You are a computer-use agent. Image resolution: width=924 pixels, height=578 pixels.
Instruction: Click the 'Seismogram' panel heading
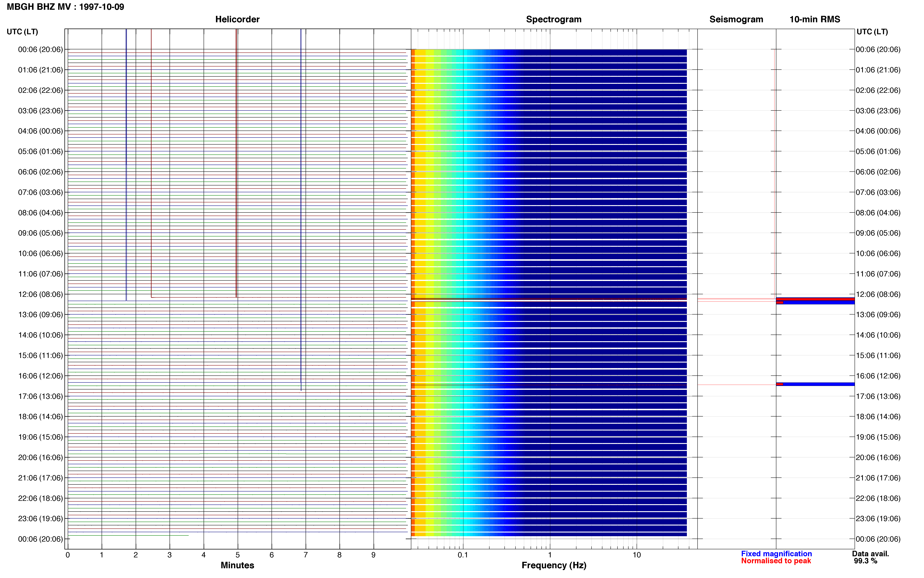736,19
